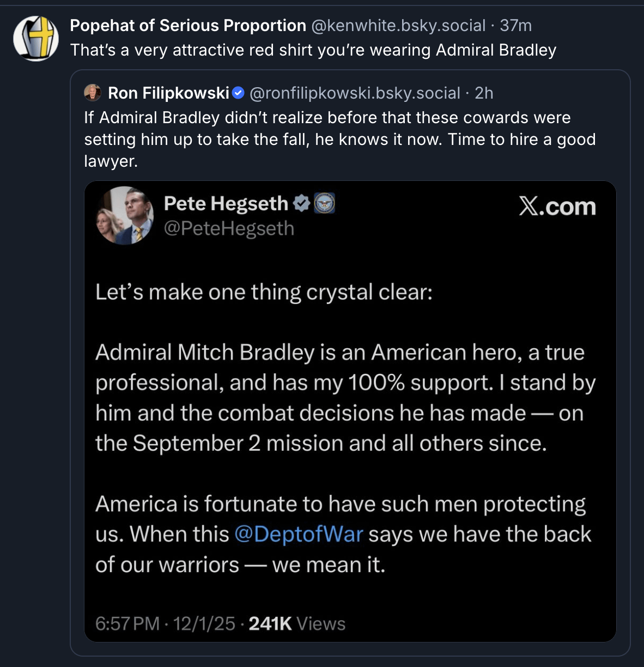Open the Ron Filipkowski display name

coord(168,93)
